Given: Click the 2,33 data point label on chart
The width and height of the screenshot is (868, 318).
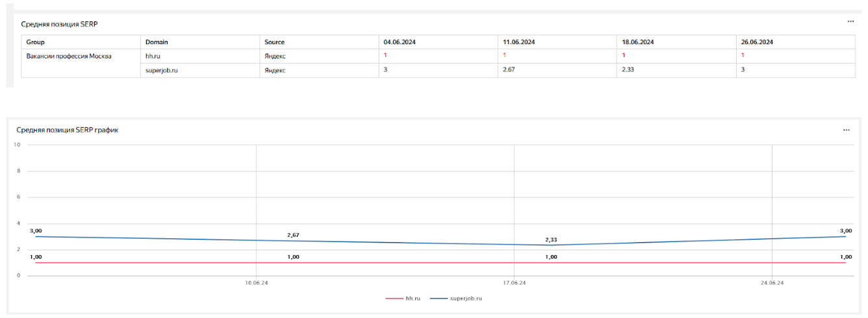Looking at the screenshot, I should point(551,239).
